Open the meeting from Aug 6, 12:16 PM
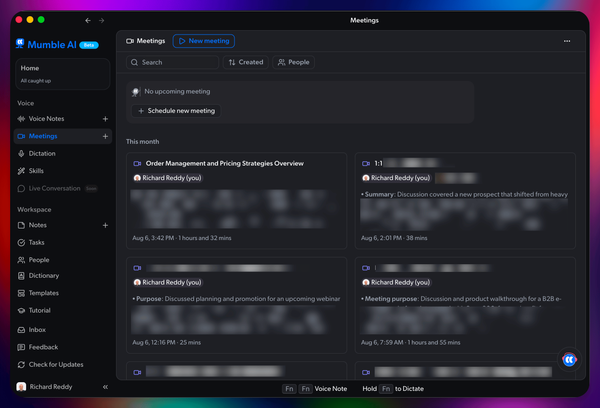Viewport: 600px width, 408px height. coord(236,305)
